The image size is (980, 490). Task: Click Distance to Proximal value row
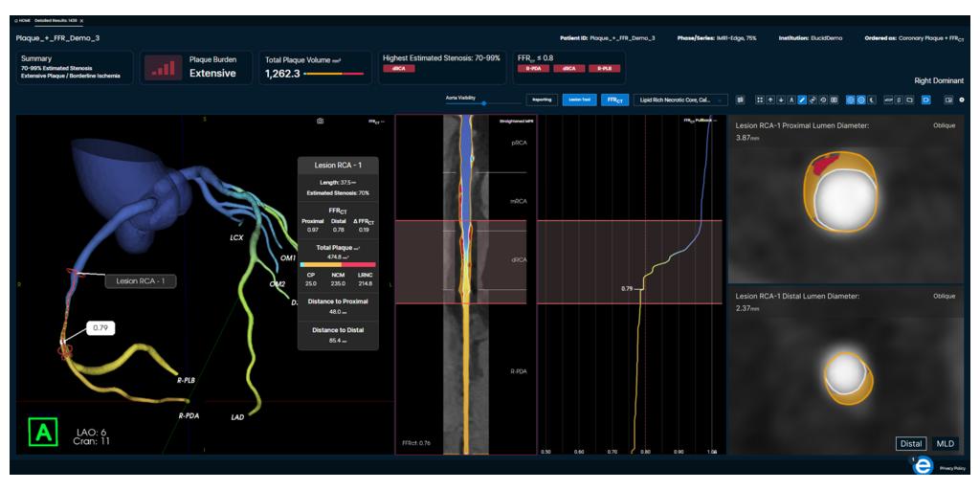click(x=338, y=311)
